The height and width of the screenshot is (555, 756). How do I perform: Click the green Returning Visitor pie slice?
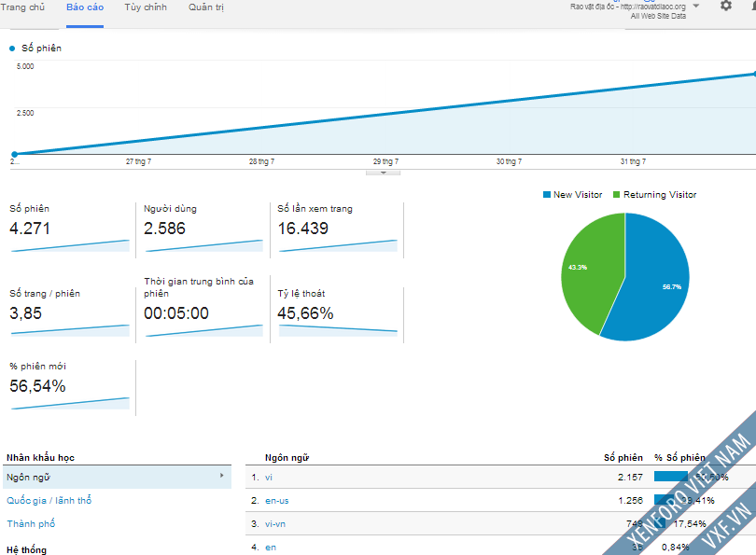click(591, 270)
